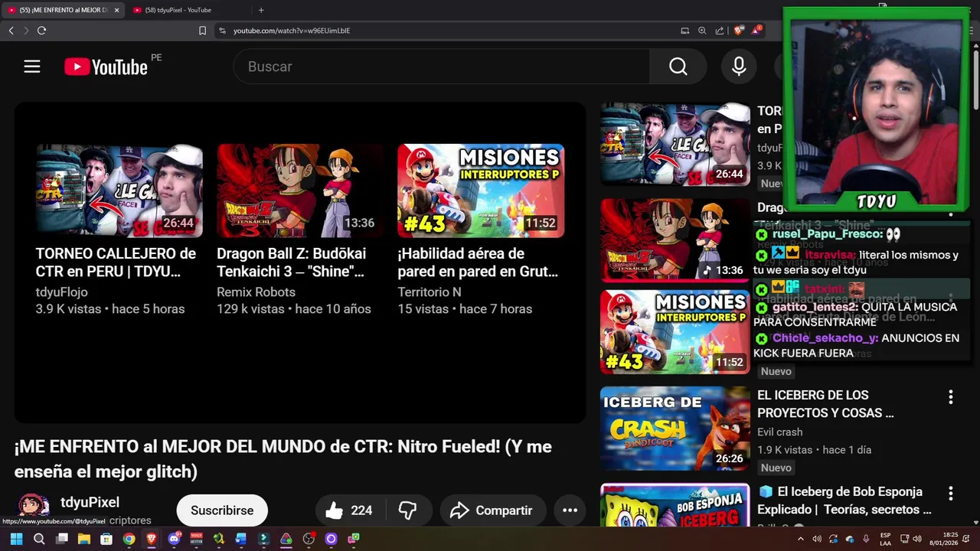The width and height of the screenshot is (980, 551).
Task: Open Discord from taskbar
Action: pyautogui.click(x=174, y=539)
